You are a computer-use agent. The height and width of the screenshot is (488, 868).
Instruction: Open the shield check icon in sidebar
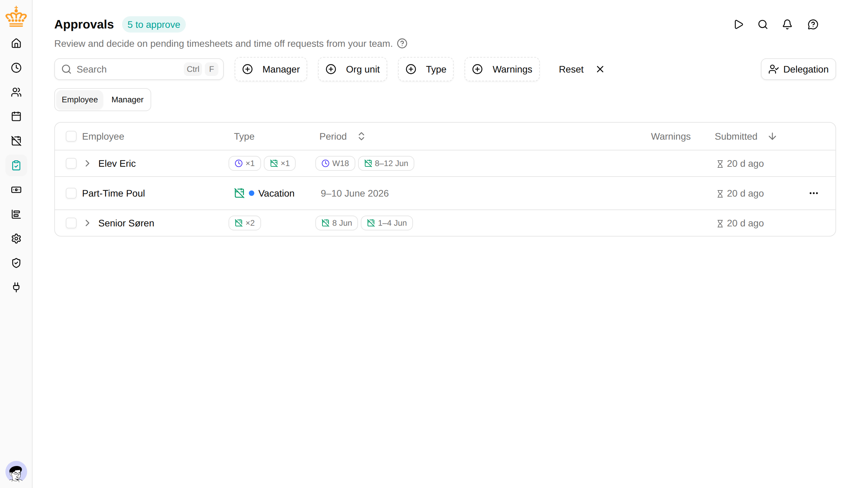point(16,263)
